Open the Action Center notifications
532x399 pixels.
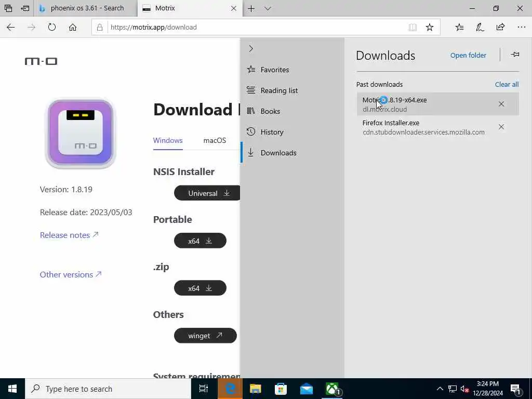click(516, 390)
